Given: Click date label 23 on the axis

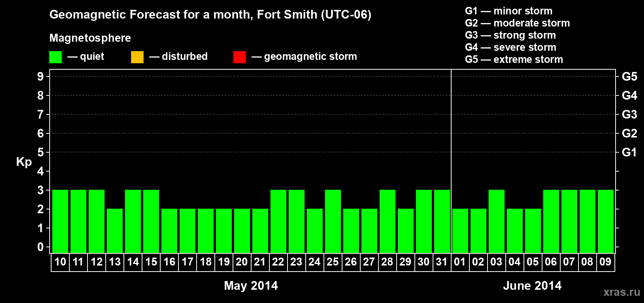Looking at the screenshot, I should click(296, 262).
